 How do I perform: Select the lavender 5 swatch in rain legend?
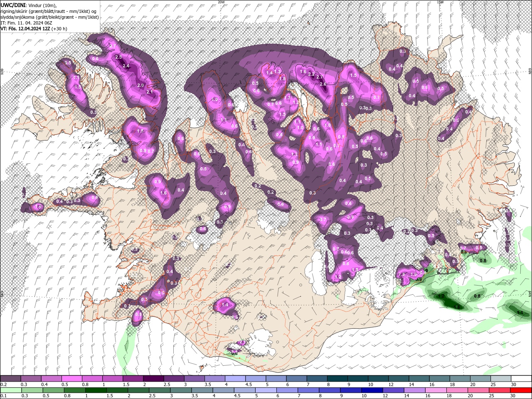click(x=266, y=390)
